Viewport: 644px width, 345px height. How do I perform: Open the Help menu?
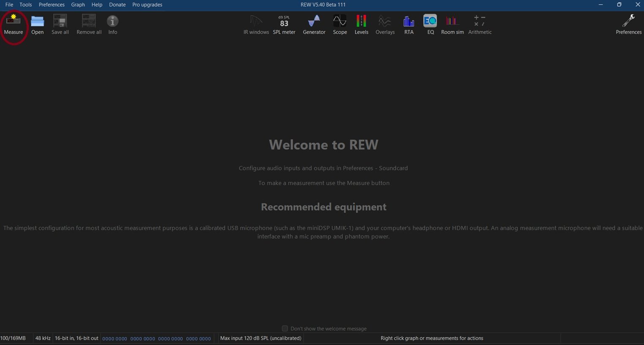(97, 5)
